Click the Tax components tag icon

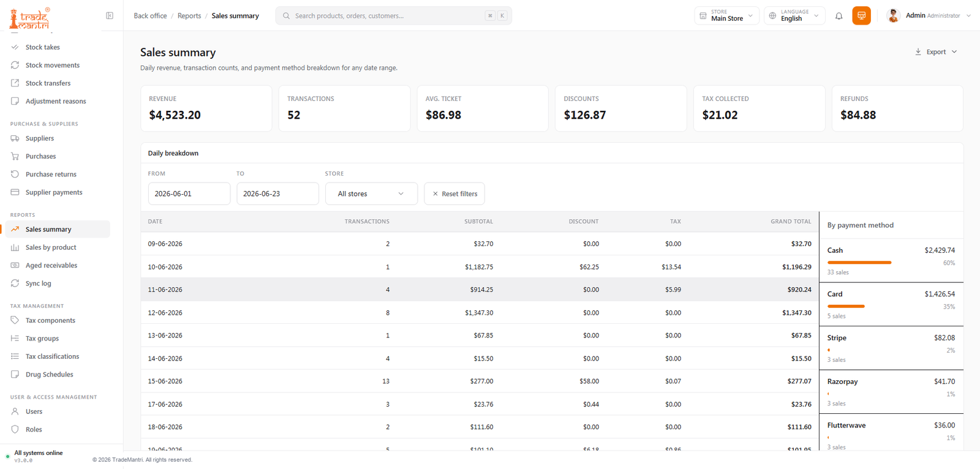coord(15,320)
